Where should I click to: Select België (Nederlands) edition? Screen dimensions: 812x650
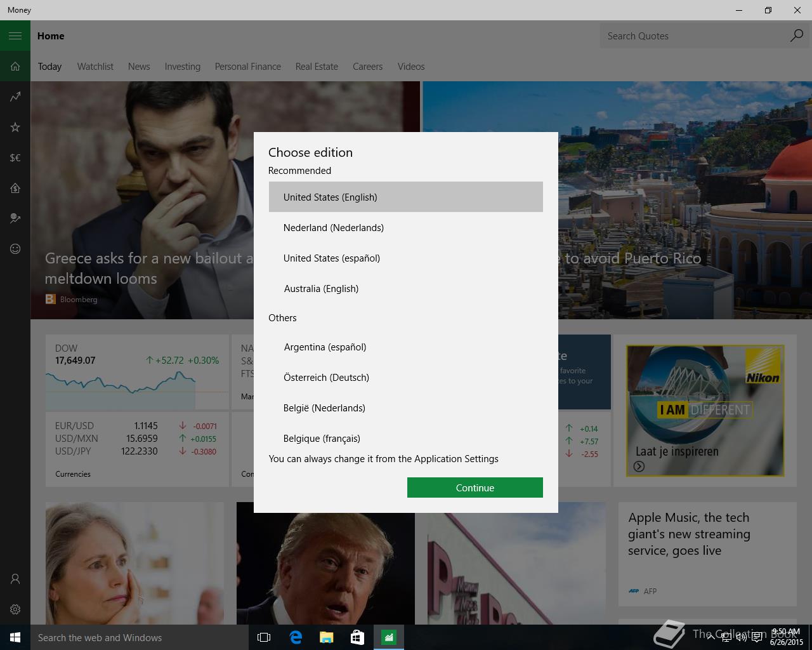(406, 408)
